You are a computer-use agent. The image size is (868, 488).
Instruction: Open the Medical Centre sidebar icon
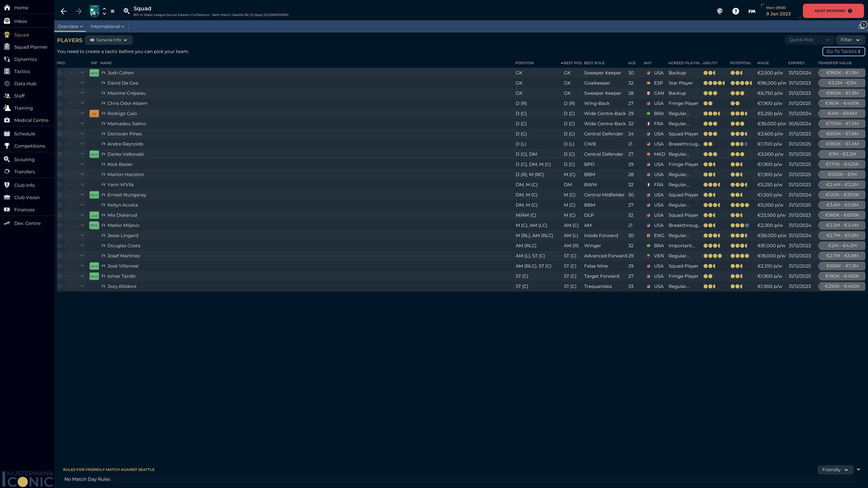[7, 120]
